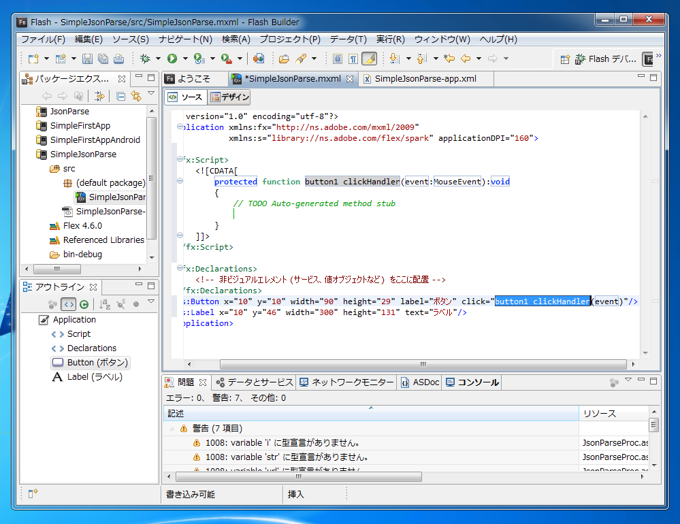Start debugging with the bug icon
The image size is (680, 524).
click(x=145, y=59)
